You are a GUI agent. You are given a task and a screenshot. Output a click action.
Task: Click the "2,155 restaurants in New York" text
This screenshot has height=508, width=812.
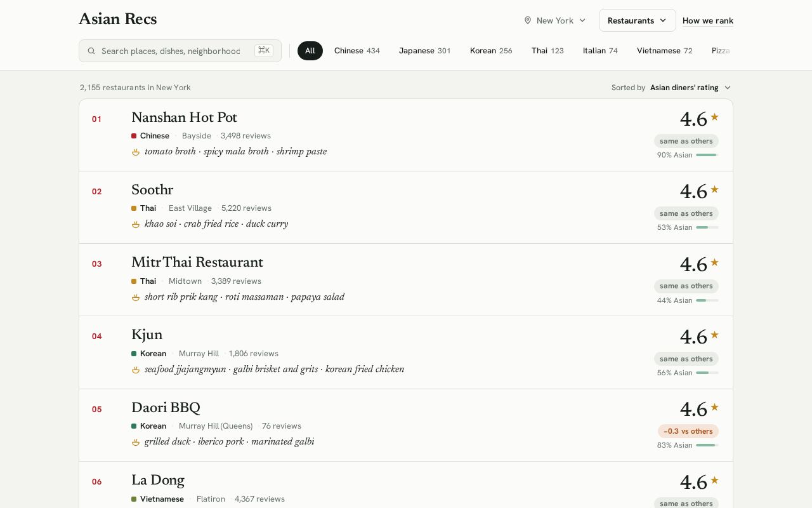[x=135, y=88]
